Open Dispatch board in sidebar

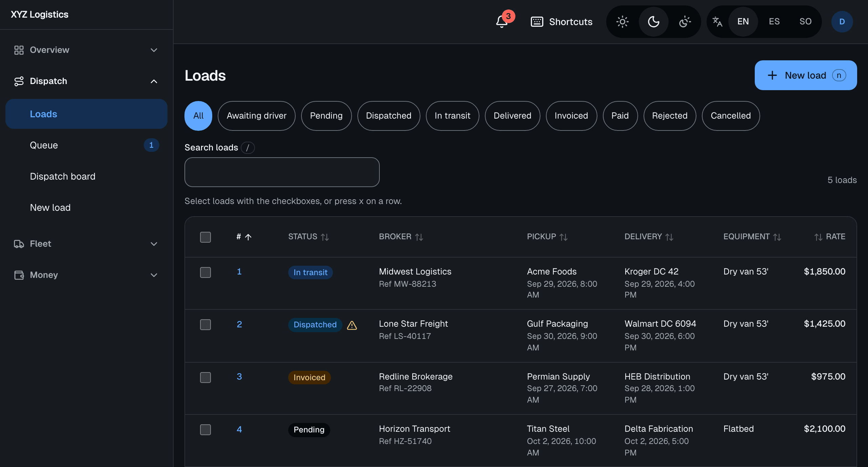pyautogui.click(x=86, y=176)
